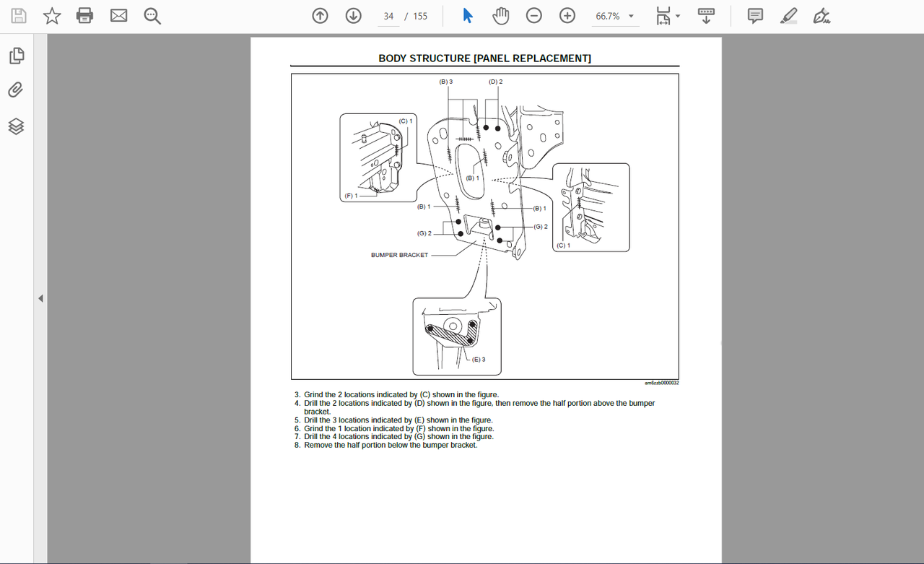Click the heading BODY STRUCTURE [PANEL REPLACEMENT]
The width and height of the screenshot is (924, 564).
pyautogui.click(x=484, y=58)
